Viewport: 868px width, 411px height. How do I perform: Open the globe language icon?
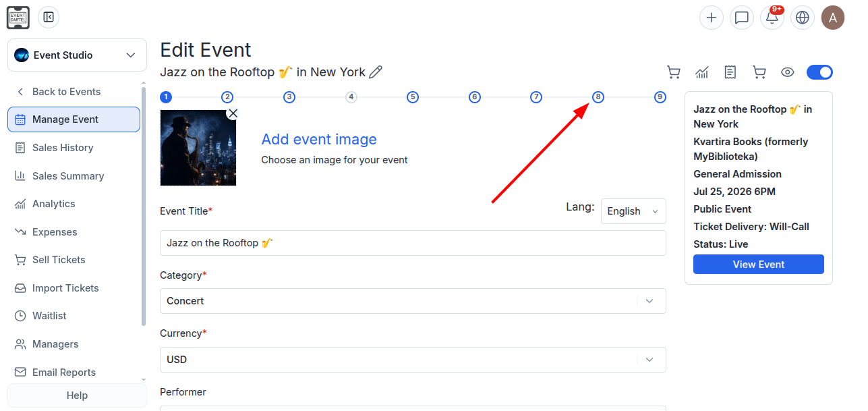803,18
